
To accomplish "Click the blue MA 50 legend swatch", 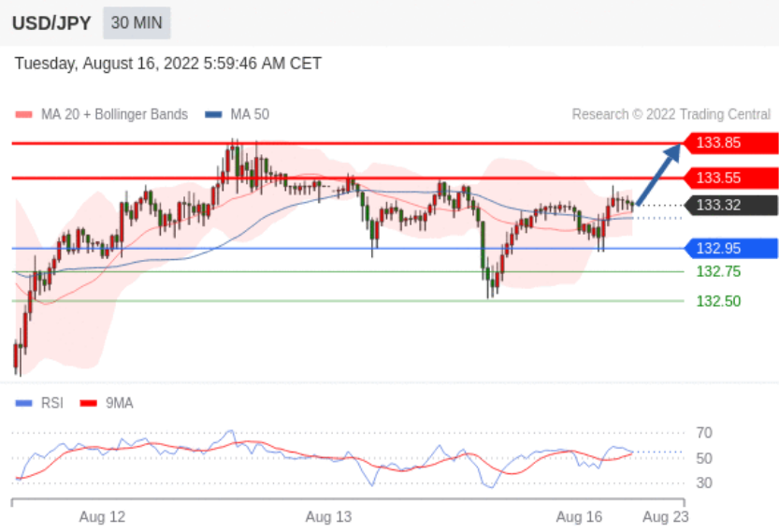I will (x=213, y=115).
